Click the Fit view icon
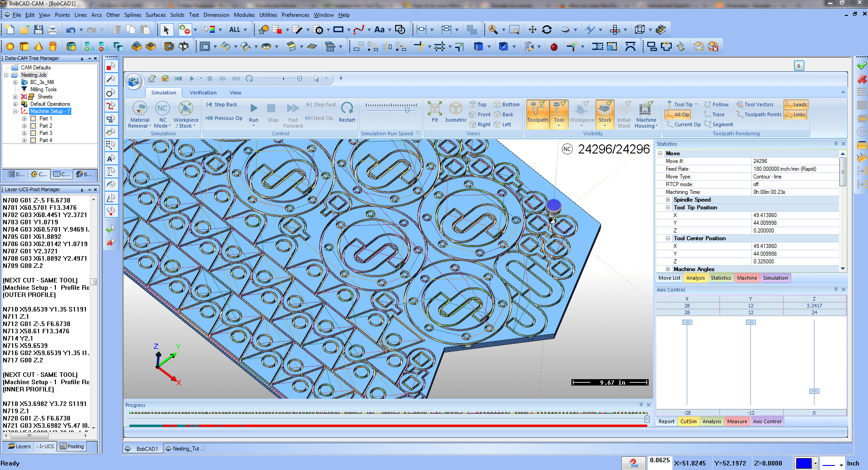868x470 pixels. 435,112
